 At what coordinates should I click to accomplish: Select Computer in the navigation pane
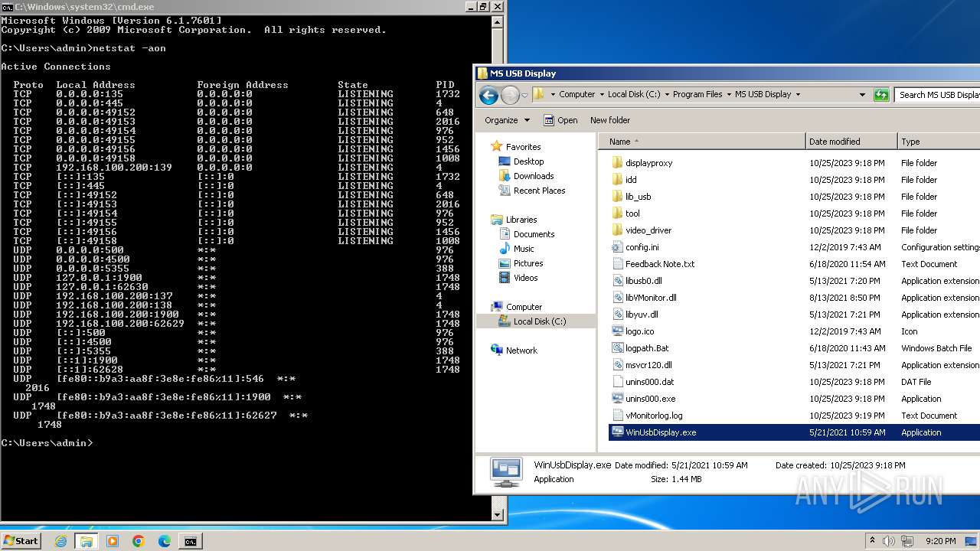pos(524,307)
